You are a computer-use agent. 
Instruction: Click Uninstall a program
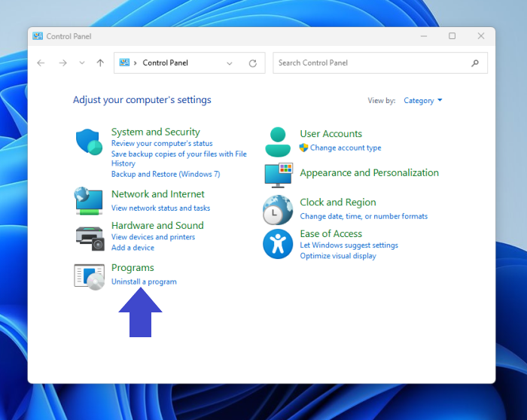pyautogui.click(x=144, y=282)
